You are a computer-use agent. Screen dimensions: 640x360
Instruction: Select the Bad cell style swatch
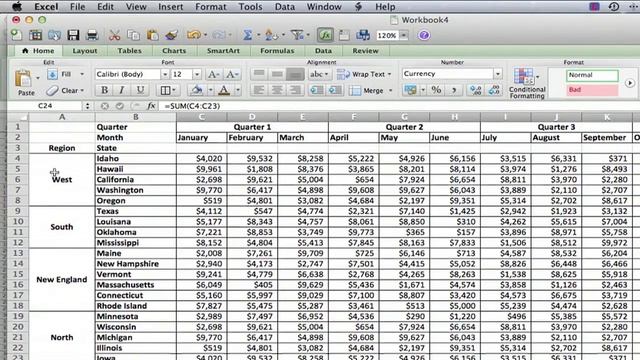[592, 90]
